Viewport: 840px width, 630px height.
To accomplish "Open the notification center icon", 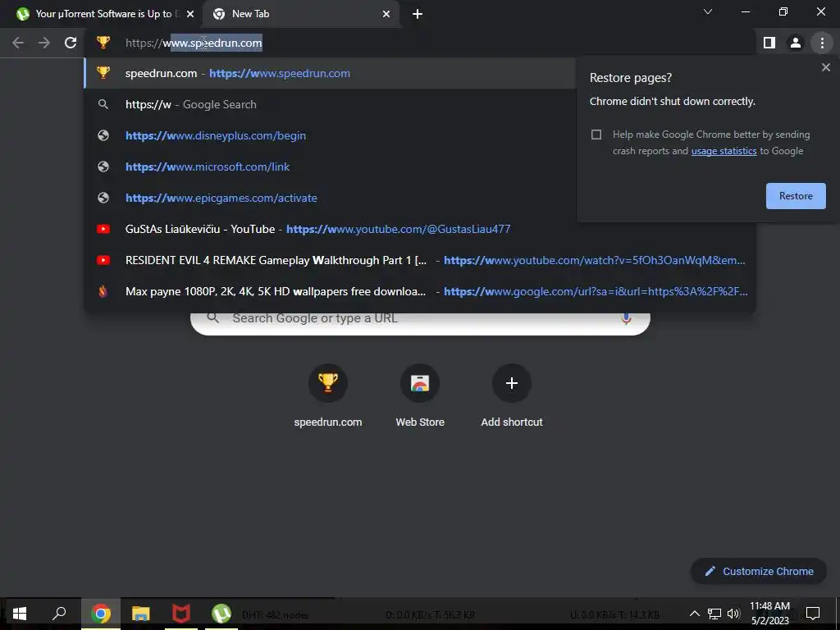I will pyautogui.click(x=813, y=614).
